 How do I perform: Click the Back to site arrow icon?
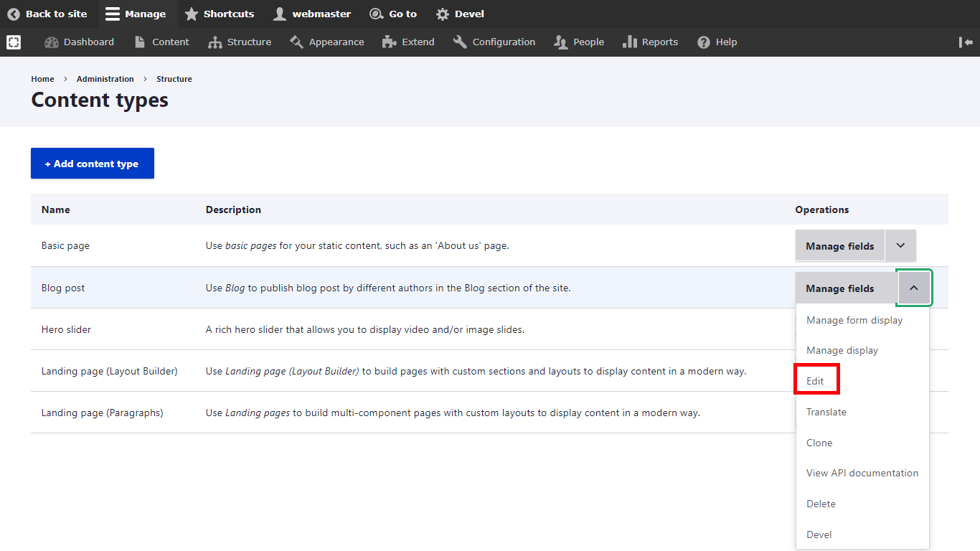pos(14,14)
